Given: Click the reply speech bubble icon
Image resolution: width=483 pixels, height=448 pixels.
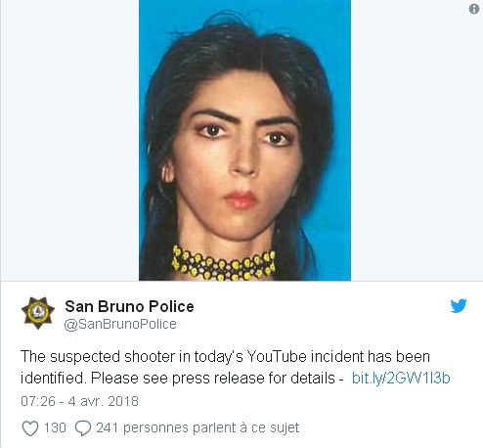Looking at the screenshot, I should [x=83, y=428].
